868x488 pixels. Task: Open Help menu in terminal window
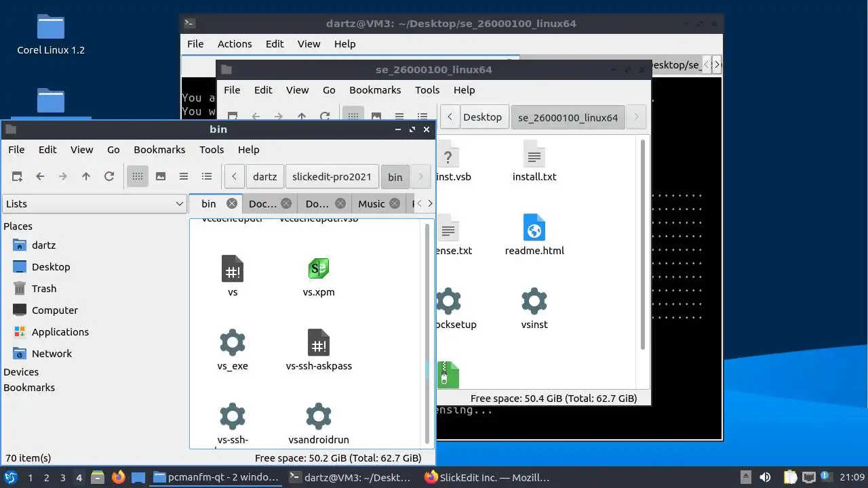click(x=344, y=44)
